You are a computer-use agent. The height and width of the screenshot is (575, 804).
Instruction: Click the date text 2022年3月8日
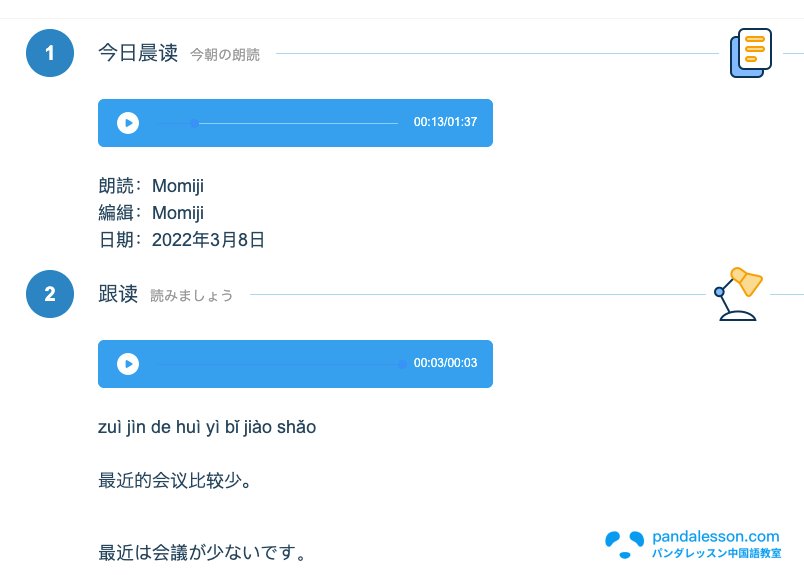click(x=208, y=240)
